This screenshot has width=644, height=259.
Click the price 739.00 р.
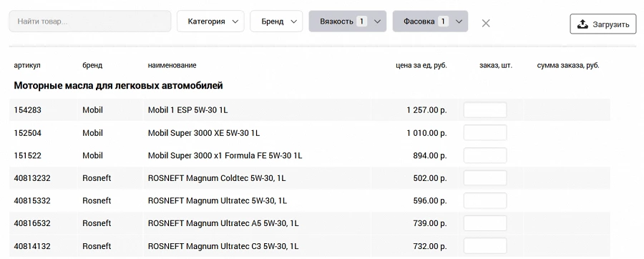(430, 223)
